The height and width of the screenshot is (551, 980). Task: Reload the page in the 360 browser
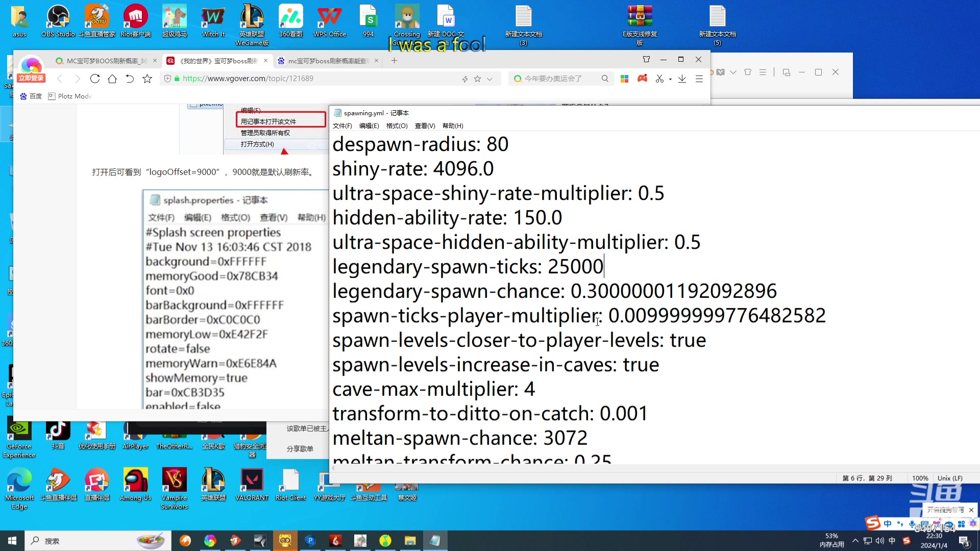(x=95, y=79)
